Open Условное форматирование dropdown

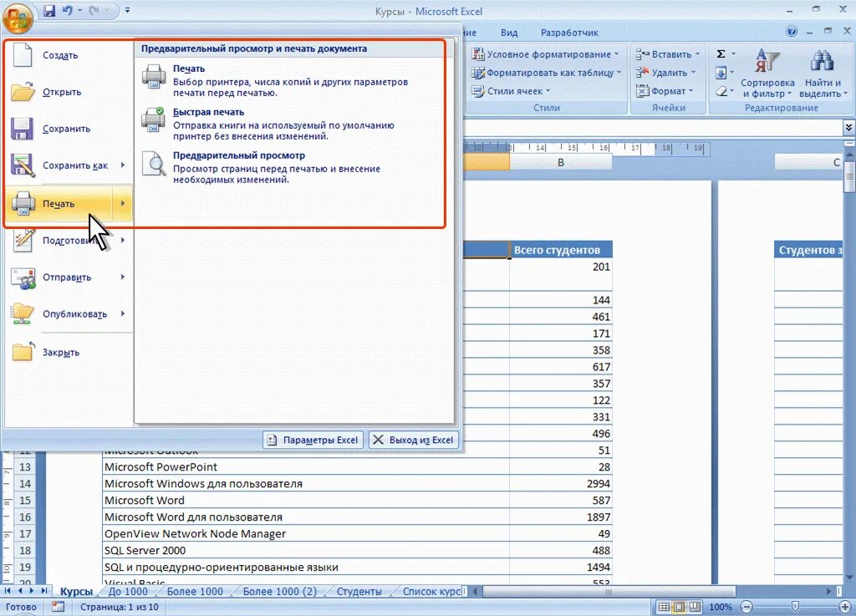click(545, 54)
